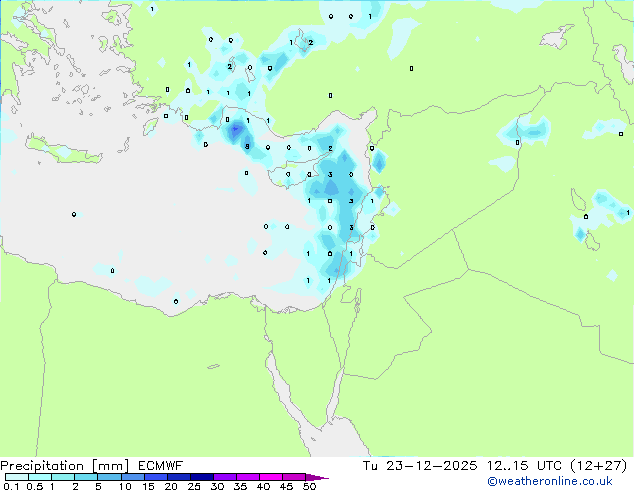Click the 1–2 mm legend color swatch

pos(63,477)
